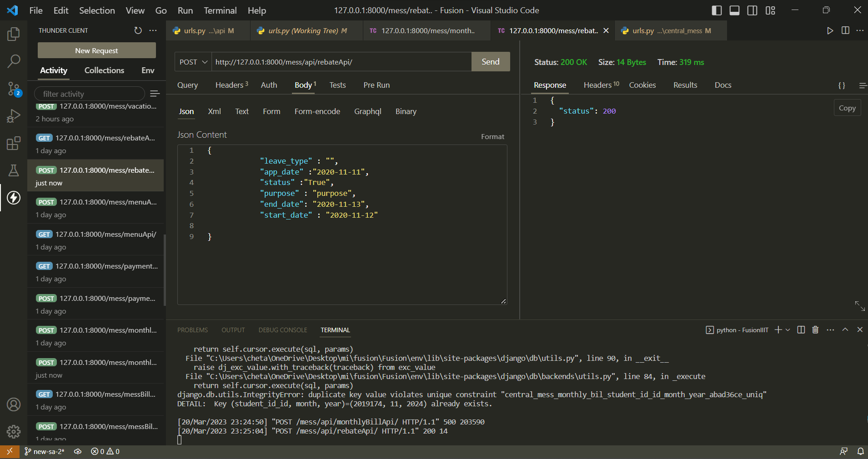Open the POST method dropdown
Viewport: 868px width, 459px height.
pyautogui.click(x=193, y=62)
